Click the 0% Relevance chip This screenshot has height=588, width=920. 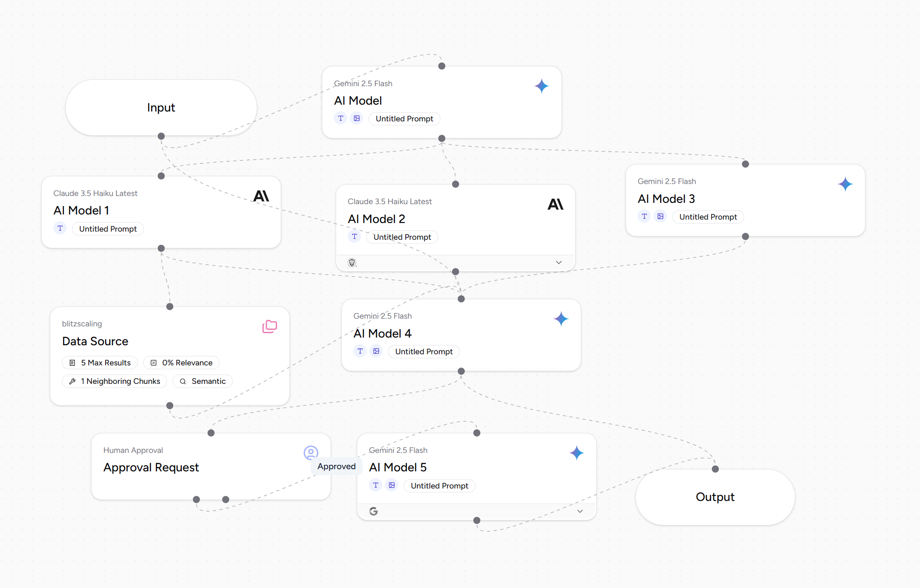click(181, 363)
